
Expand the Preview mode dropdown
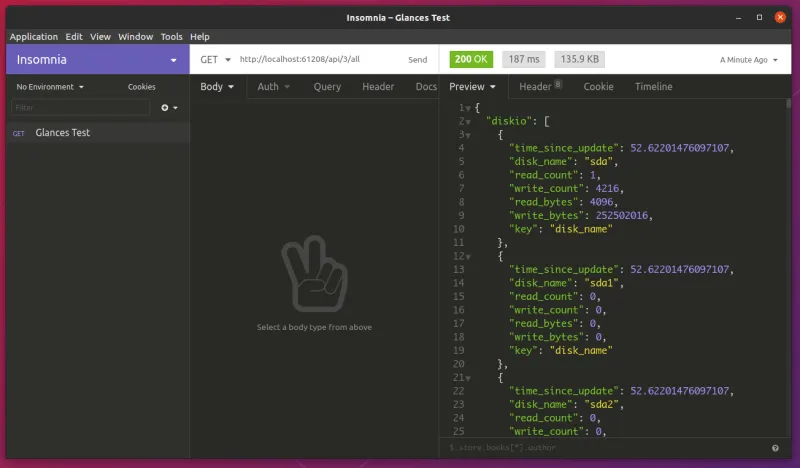click(472, 87)
